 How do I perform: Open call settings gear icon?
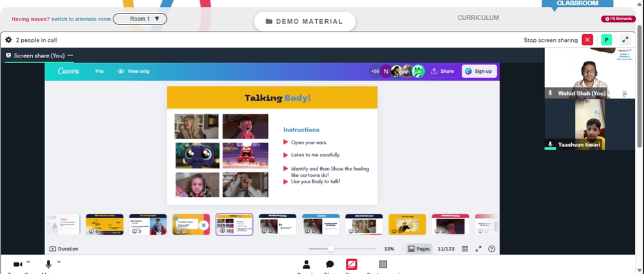8,40
